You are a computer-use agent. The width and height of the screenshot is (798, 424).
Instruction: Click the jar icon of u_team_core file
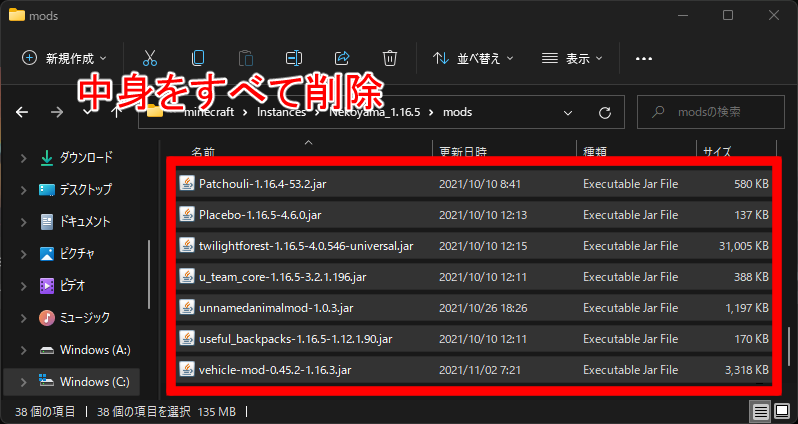187,277
